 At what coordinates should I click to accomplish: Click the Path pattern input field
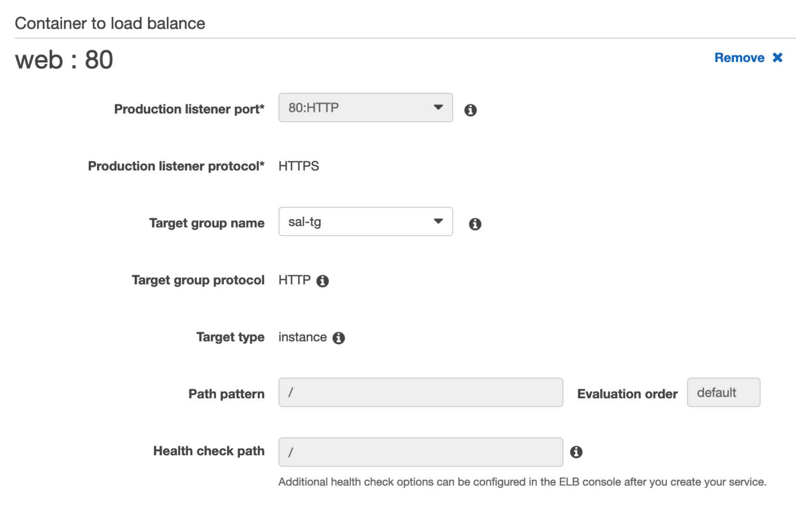click(420, 393)
